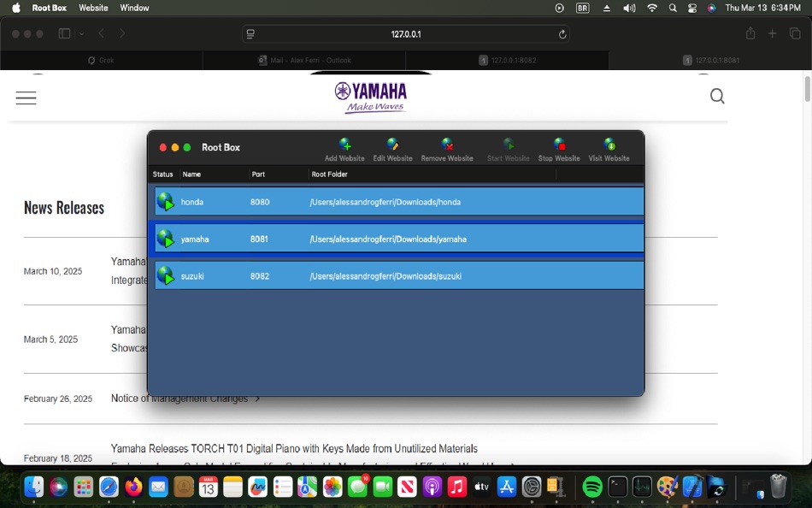This screenshot has width=812, height=508.
Task: Open the App Store from the Dock
Action: (507, 487)
